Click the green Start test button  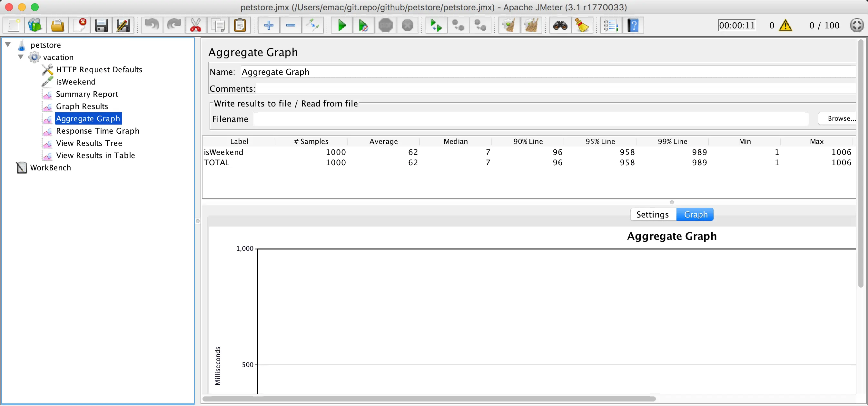click(x=342, y=25)
